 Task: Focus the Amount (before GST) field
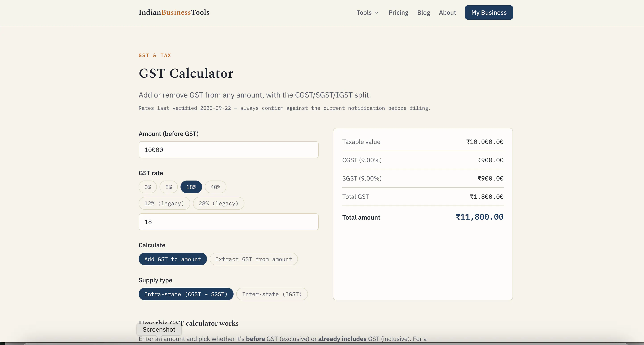[228, 150]
